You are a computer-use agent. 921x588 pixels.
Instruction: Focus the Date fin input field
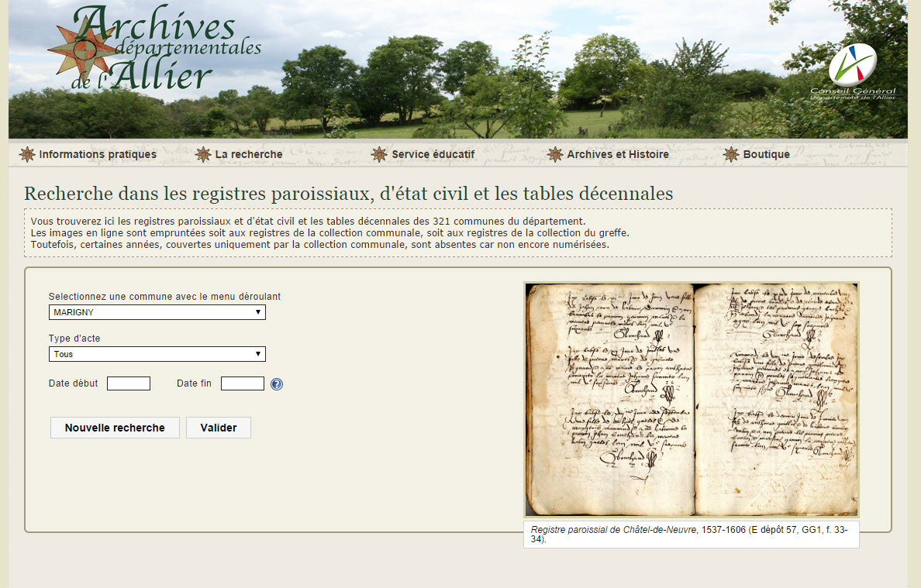pyautogui.click(x=242, y=383)
